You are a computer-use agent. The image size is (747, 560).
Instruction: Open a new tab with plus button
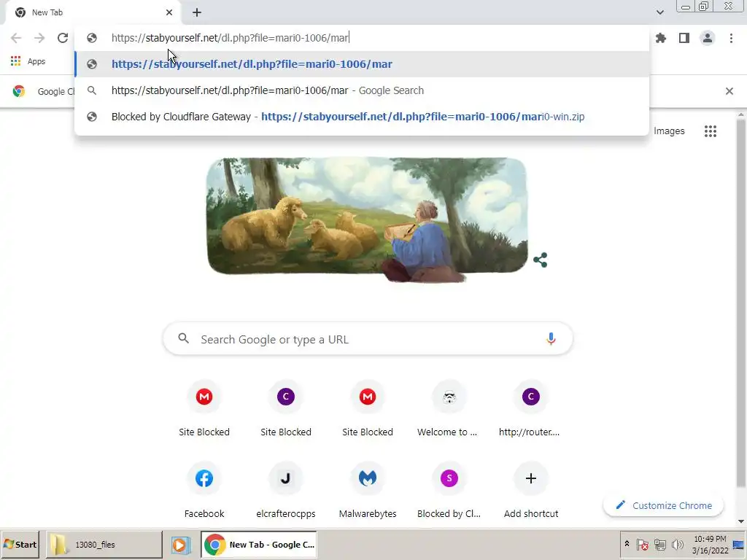[x=197, y=12]
